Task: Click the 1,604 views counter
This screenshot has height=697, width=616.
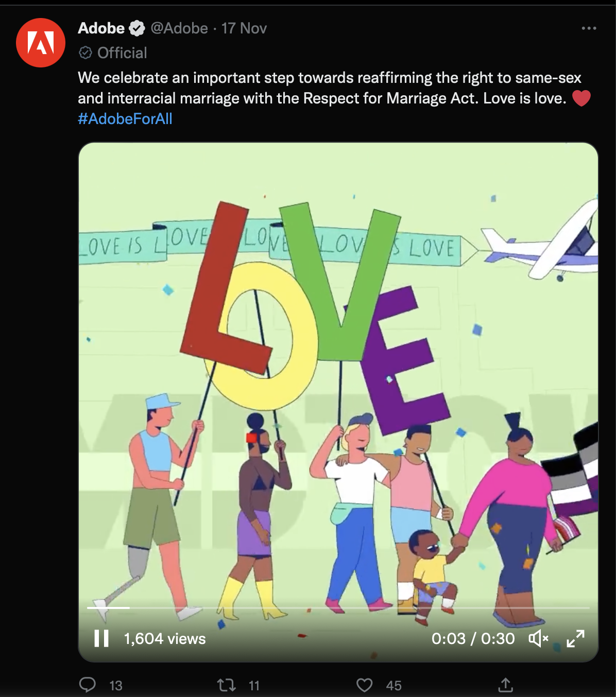Action: click(165, 639)
